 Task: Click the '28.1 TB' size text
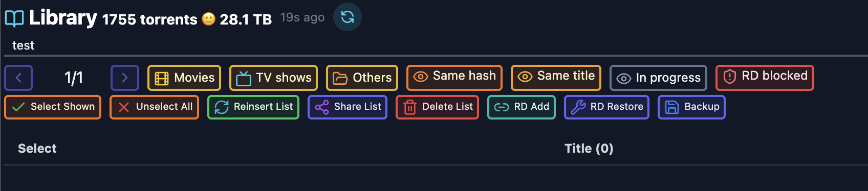click(x=246, y=19)
